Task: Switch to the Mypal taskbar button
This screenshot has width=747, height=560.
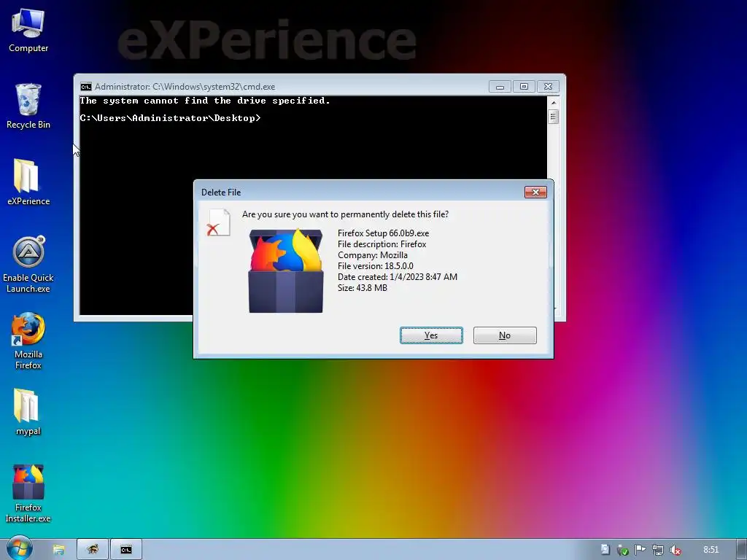Action: tap(93, 550)
